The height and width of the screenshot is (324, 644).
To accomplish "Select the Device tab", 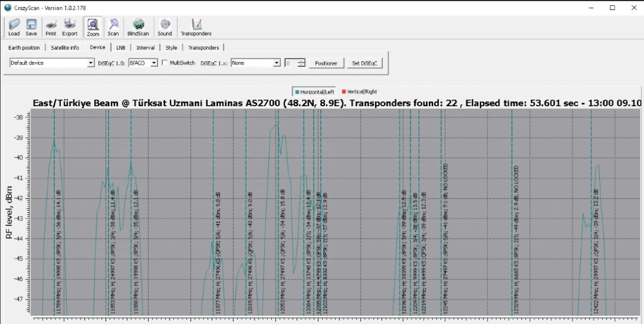I will coord(98,47).
